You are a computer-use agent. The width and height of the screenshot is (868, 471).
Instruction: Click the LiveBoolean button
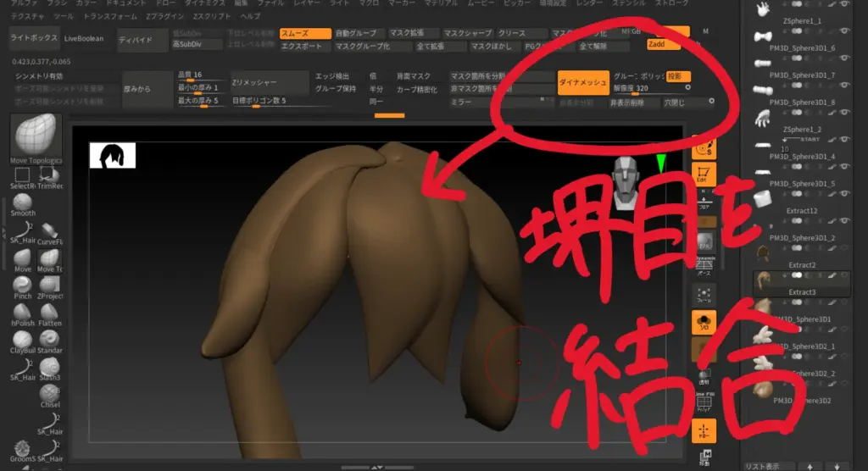pyautogui.click(x=84, y=38)
